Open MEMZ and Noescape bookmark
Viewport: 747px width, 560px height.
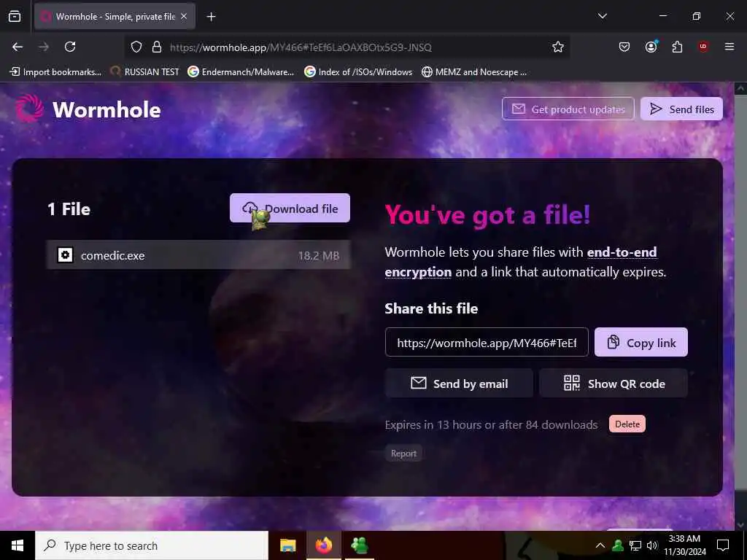pos(474,72)
